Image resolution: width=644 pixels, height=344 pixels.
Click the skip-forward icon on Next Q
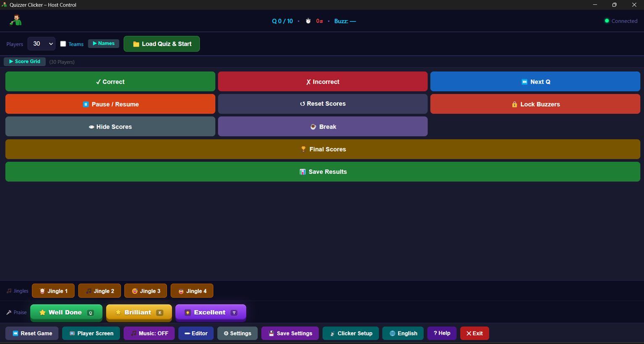click(x=524, y=82)
